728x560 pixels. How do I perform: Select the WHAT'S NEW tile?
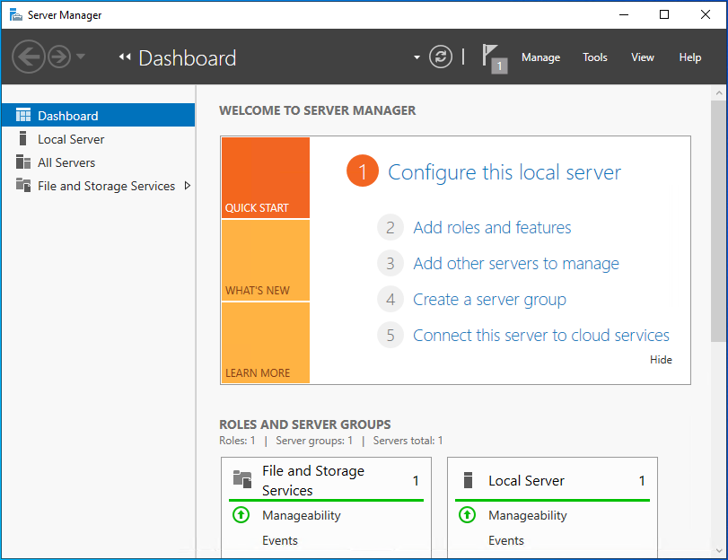click(x=266, y=260)
